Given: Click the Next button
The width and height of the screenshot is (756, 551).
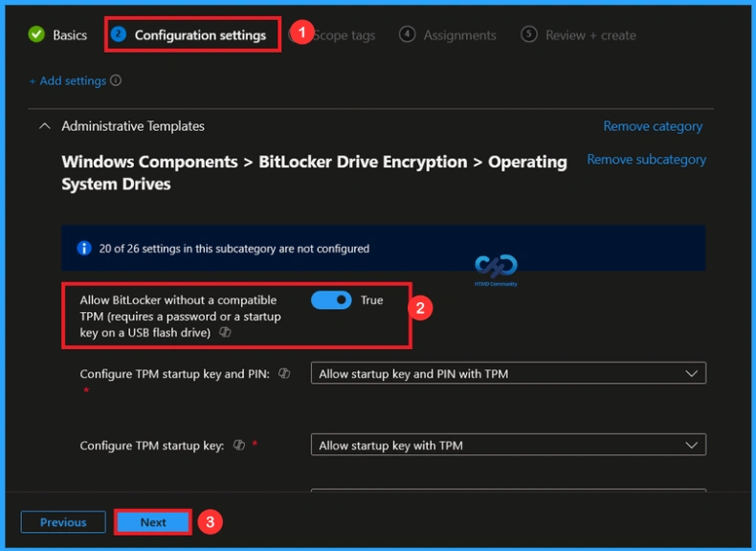Looking at the screenshot, I should (153, 522).
